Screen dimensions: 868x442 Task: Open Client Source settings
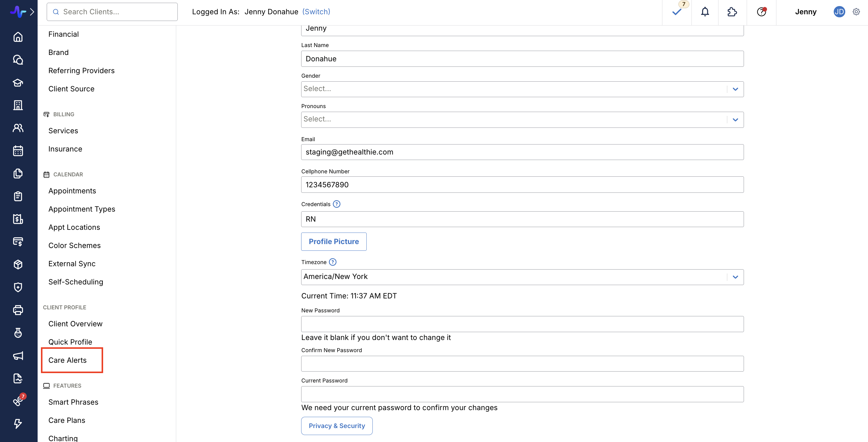pyautogui.click(x=71, y=89)
